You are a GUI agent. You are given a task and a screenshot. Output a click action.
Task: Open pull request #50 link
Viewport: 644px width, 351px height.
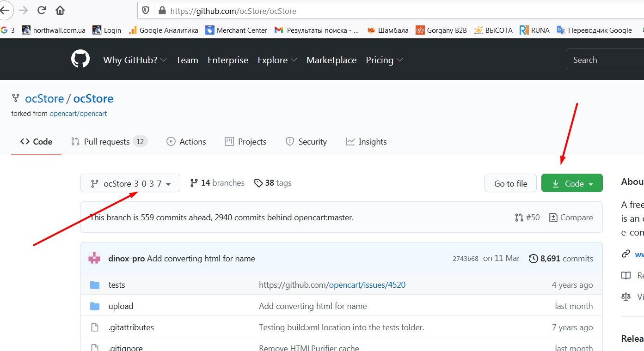[x=527, y=218]
